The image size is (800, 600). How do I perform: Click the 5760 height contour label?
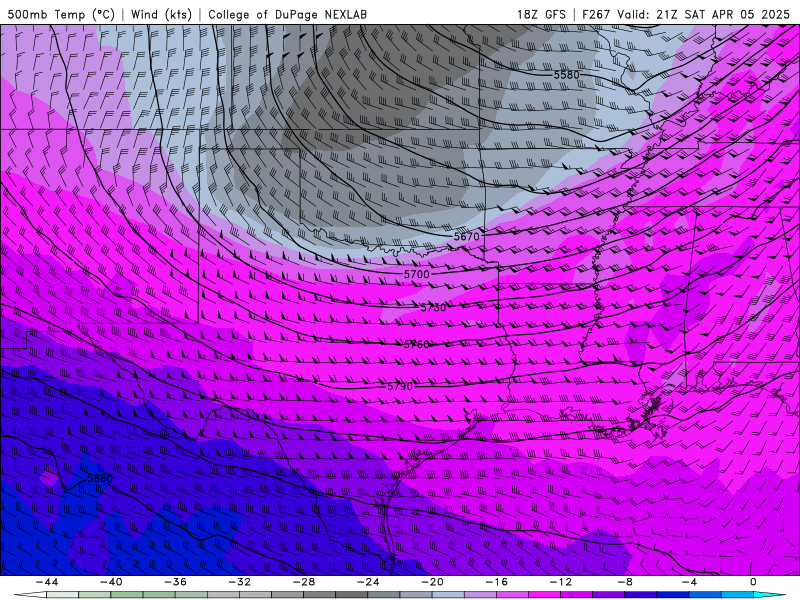[x=417, y=345]
